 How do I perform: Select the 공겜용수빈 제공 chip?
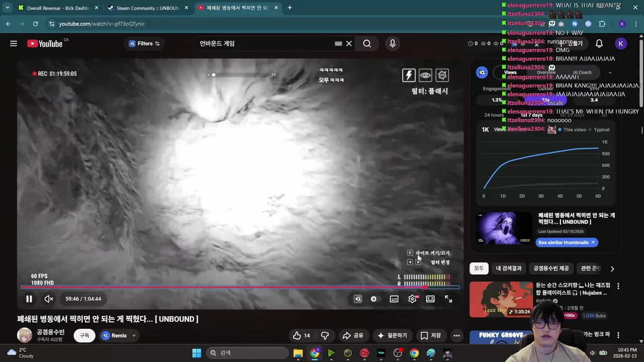[551, 268]
